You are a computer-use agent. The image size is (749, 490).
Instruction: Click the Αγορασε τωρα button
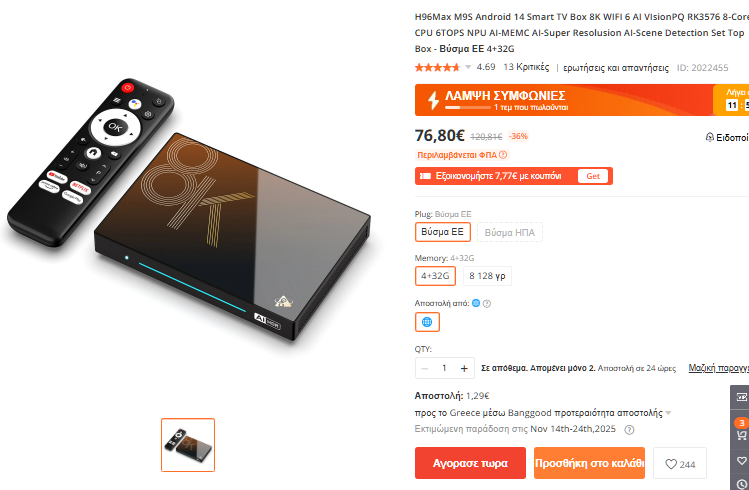click(x=470, y=463)
